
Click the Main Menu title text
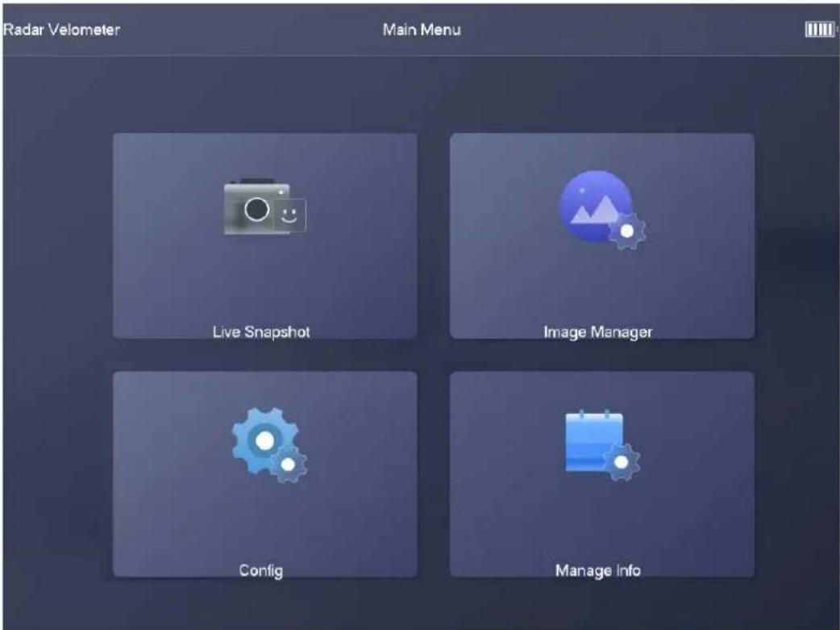tap(422, 30)
